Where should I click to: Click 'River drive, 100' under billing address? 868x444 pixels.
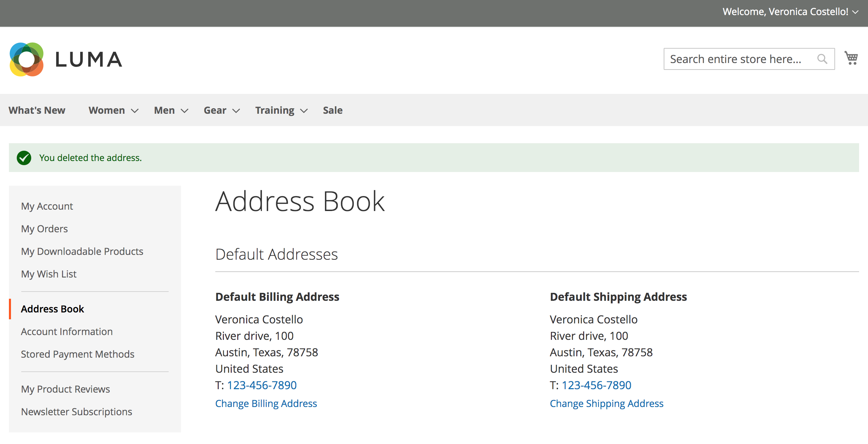(254, 336)
